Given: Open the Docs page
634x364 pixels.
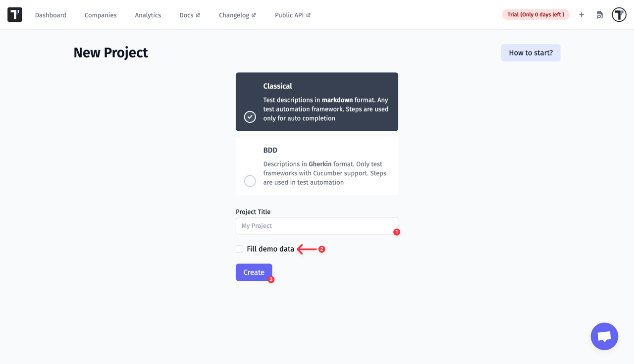Looking at the screenshot, I should tap(186, 15).
